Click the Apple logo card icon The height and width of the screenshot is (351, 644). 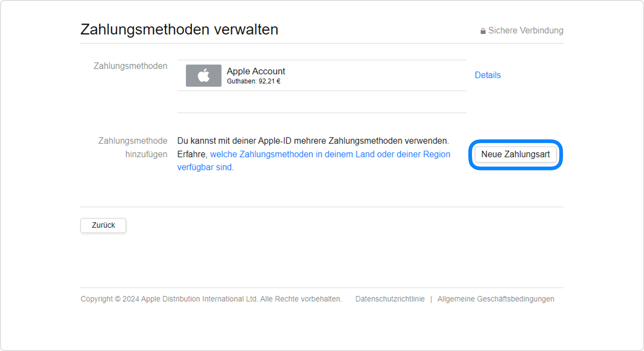pos(204,76)
